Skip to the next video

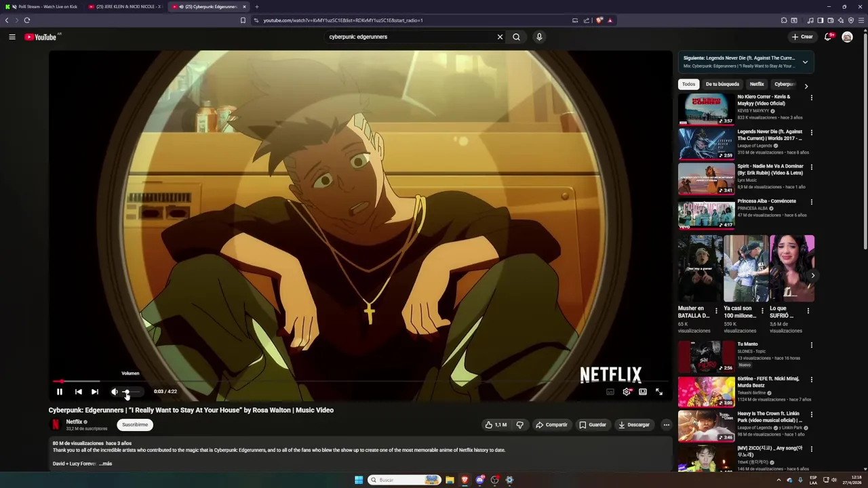click(95, 392)
